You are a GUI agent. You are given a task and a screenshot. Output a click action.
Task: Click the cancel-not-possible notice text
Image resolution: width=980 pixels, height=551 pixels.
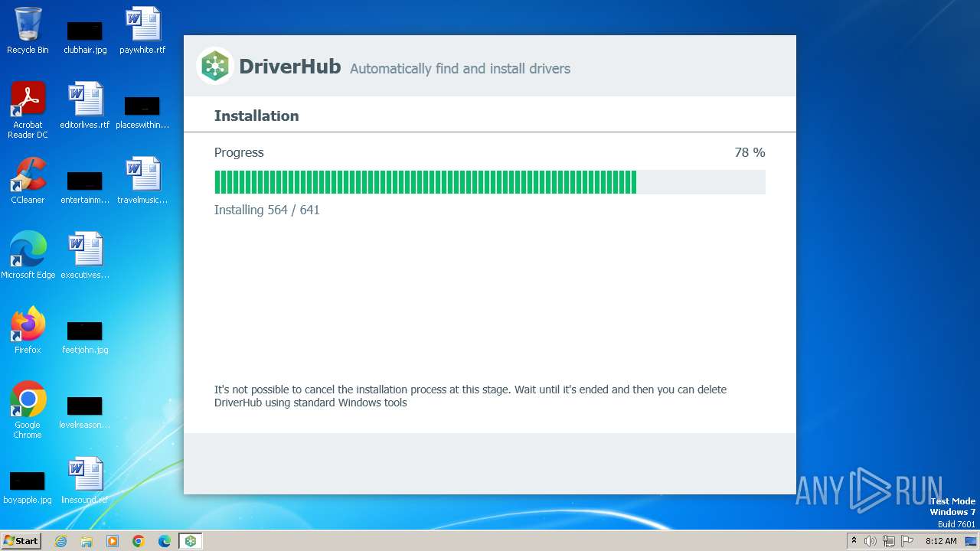point(470,396)
